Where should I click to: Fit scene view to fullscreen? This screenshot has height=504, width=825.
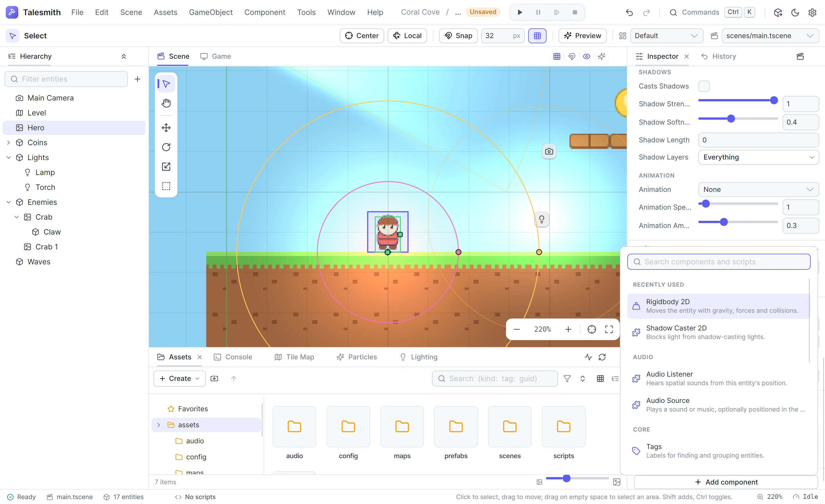tap(609, 329)
